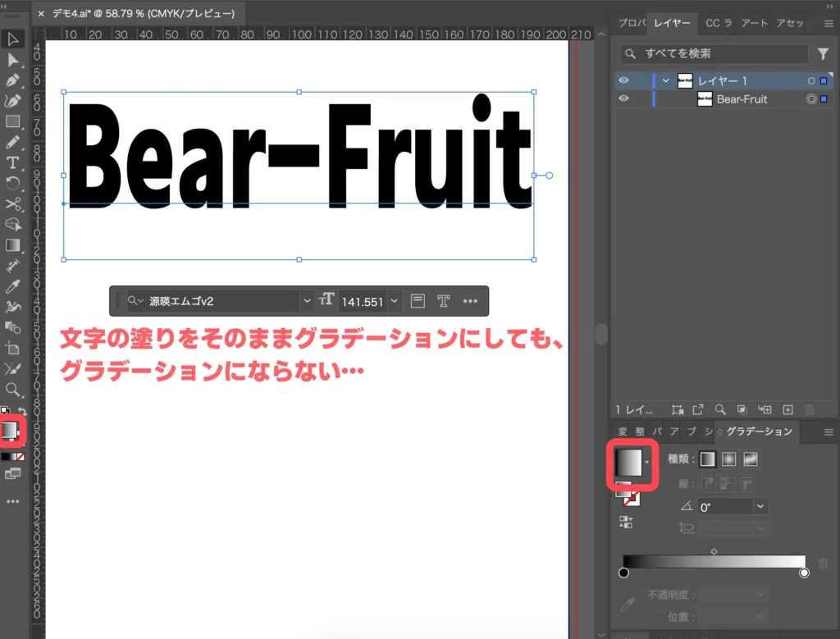Activate the Gradient tool
This screenshot has width=840, height=639.
tap(12, 246)
